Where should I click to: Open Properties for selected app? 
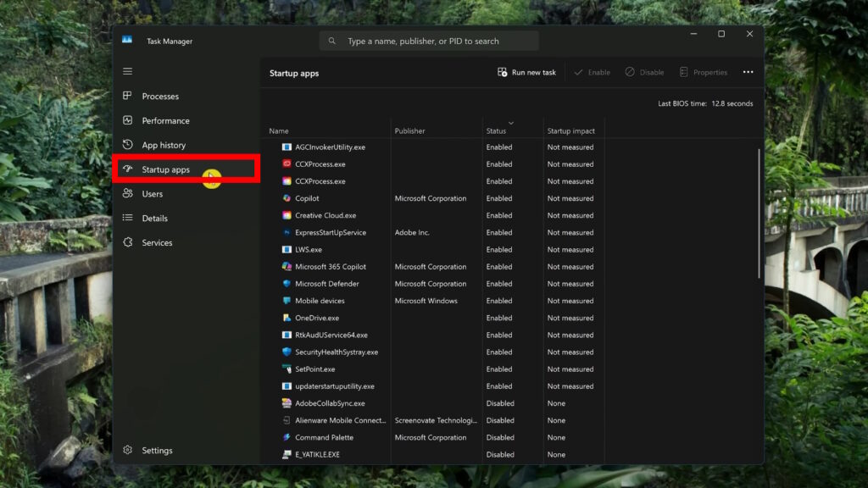click(703, 73)
